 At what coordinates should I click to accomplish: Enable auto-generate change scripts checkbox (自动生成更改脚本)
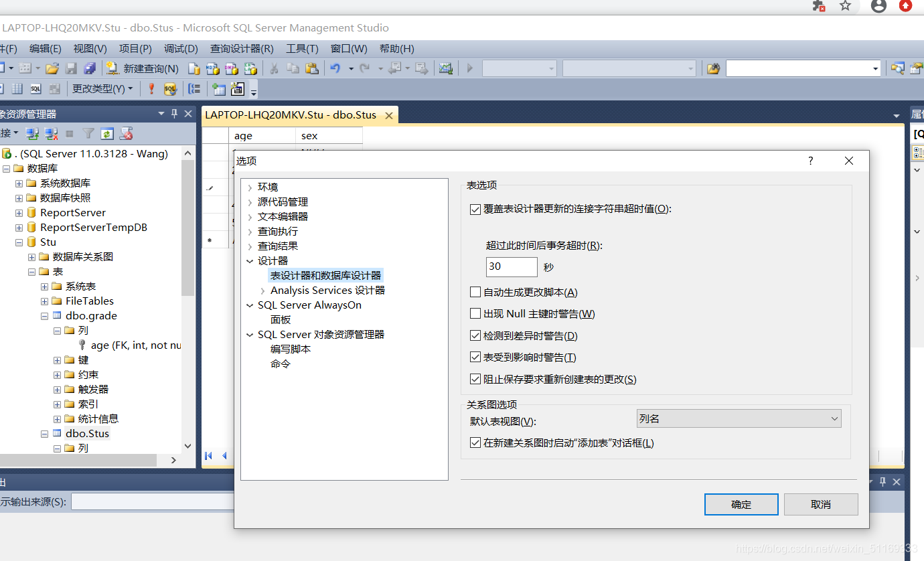click(x=475, y=292)
